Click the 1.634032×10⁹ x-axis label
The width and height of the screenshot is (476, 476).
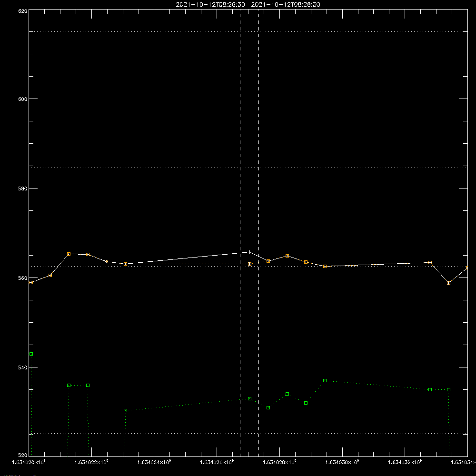(x=405, y=462)
